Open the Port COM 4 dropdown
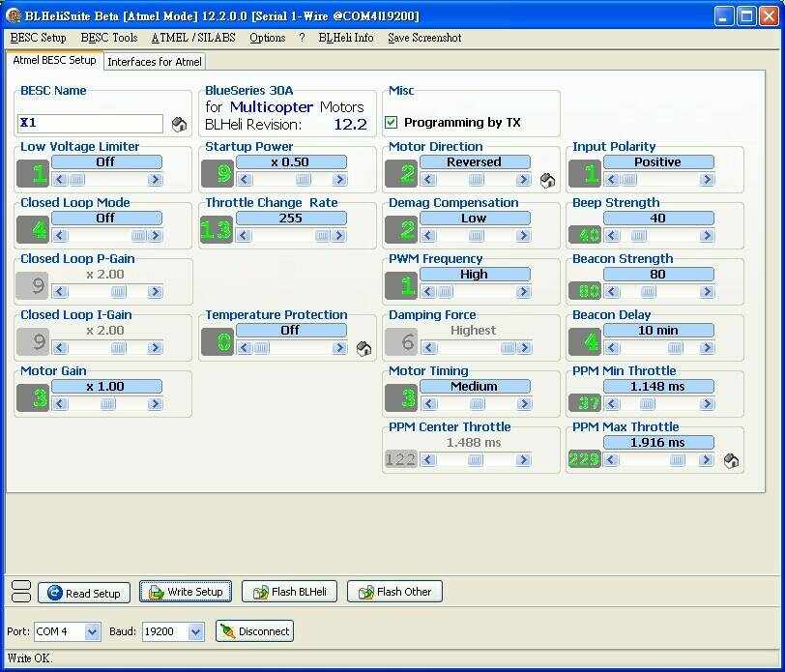The image size is (785, 672). pyautogui.click(x=92, y=631)
